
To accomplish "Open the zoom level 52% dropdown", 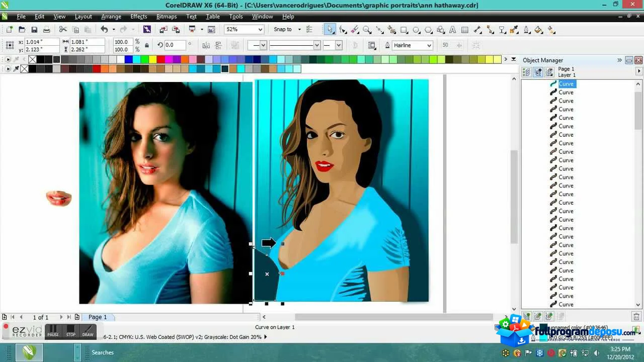I will (x=259, y=30).
